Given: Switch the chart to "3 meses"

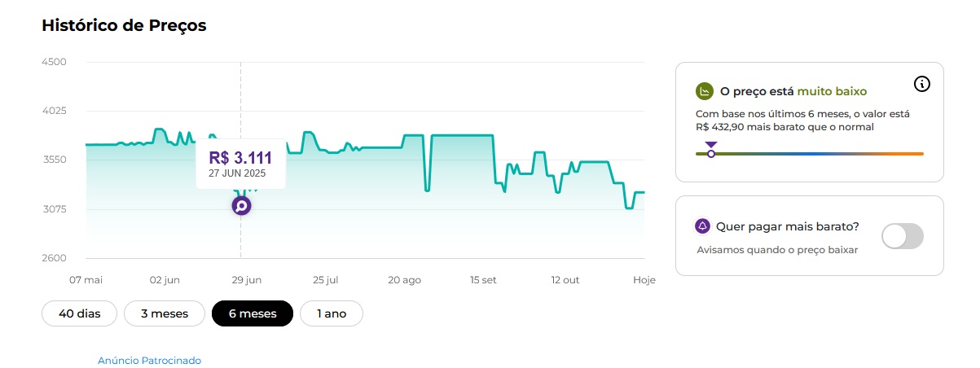Looking at the screenshot, I should [165, 313].
